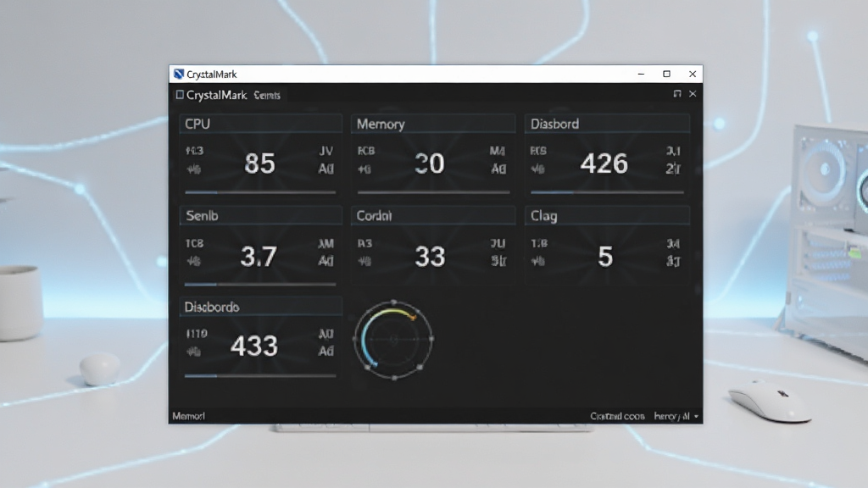Viewport: 868px width, 488px height.
Task: Select the Diasbord card header
Action: 607,124
